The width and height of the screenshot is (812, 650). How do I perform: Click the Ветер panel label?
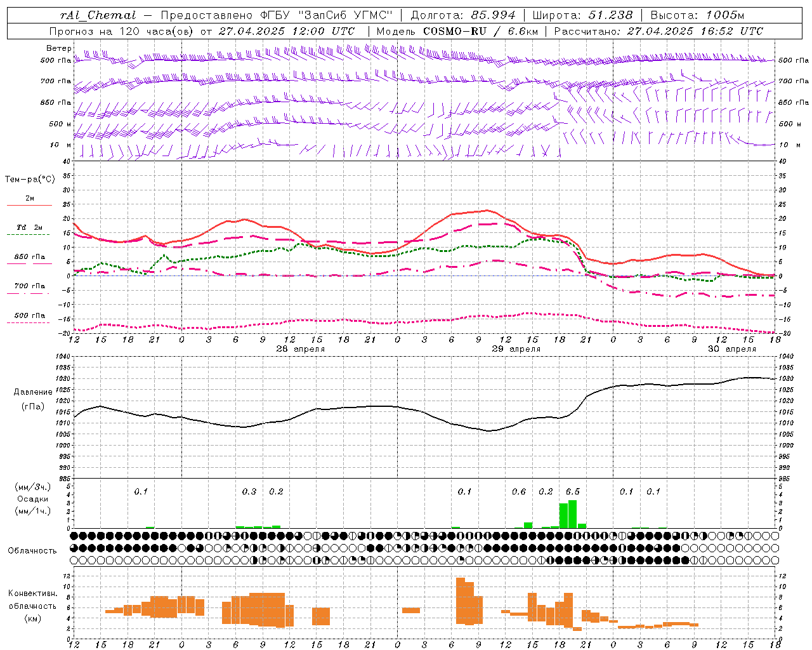58,48
